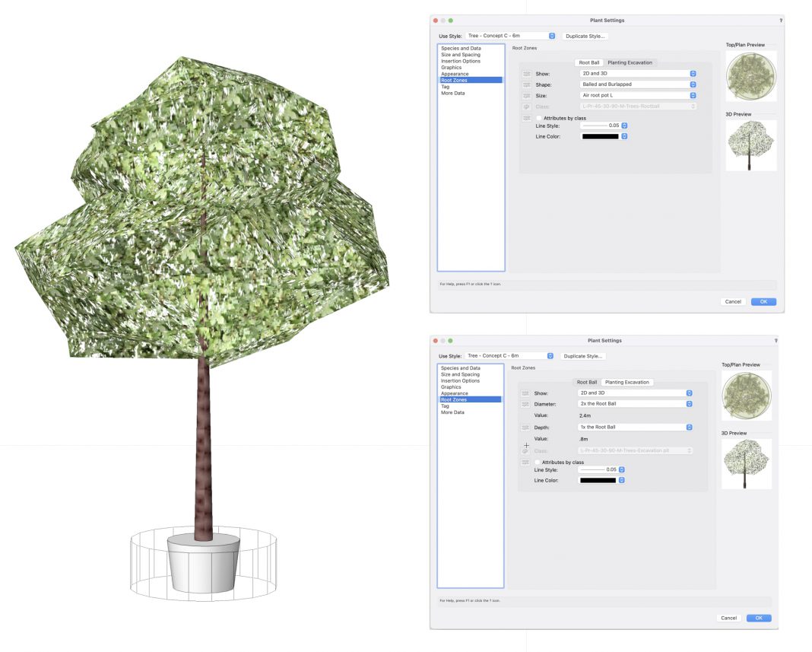Screen dimensions: 812x652
Task: Click Duplicate Style button in upper dialog
Action: [585, 36]
